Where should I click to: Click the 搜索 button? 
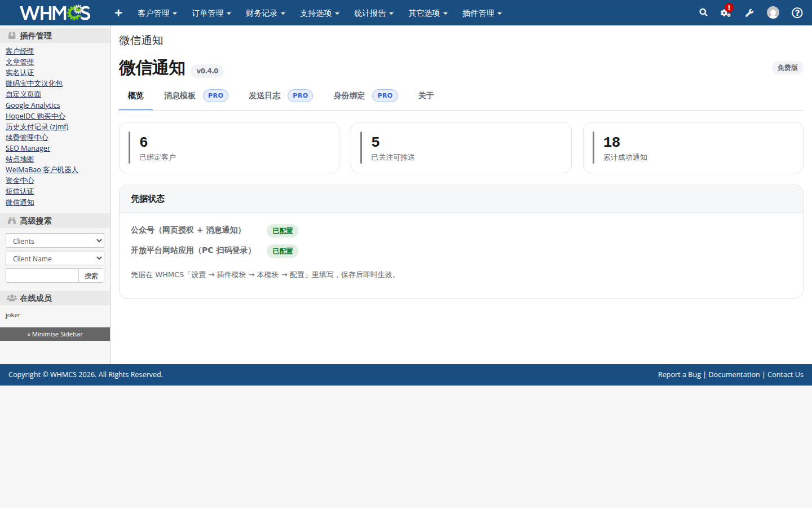[x=91, y=275]
